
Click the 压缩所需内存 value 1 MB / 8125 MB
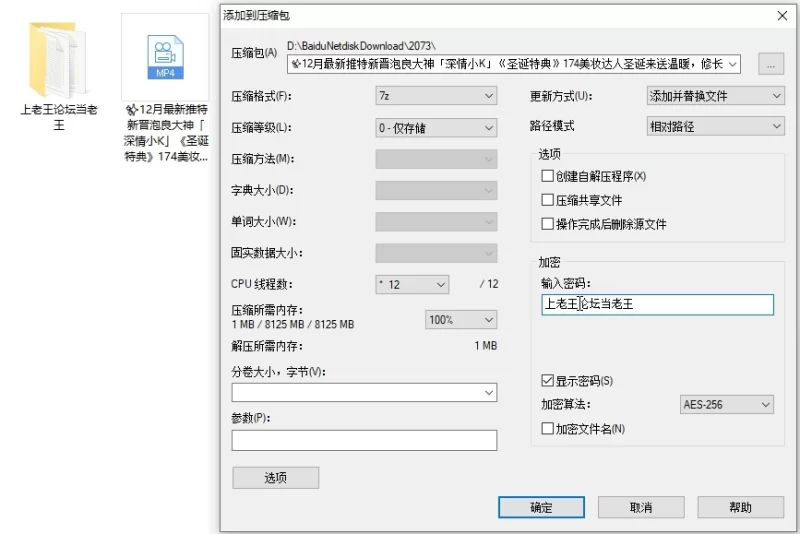pos(292,324)
